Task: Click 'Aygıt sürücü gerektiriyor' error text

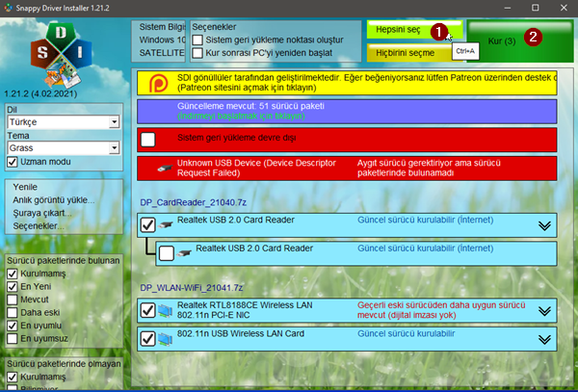Action: (429, 168)
